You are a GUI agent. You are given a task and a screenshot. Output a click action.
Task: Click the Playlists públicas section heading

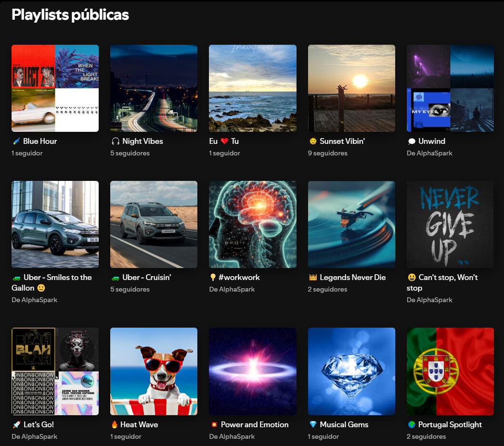click(x=70, y=15)
